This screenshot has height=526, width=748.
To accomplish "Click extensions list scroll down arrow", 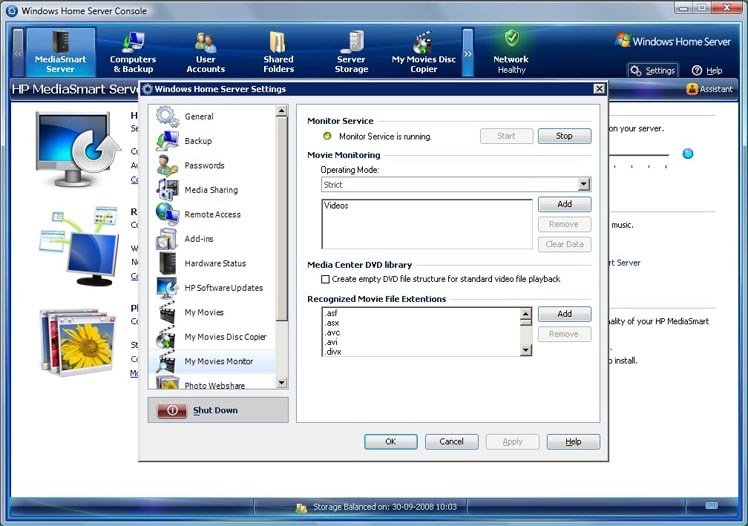I will coord(526,350).
